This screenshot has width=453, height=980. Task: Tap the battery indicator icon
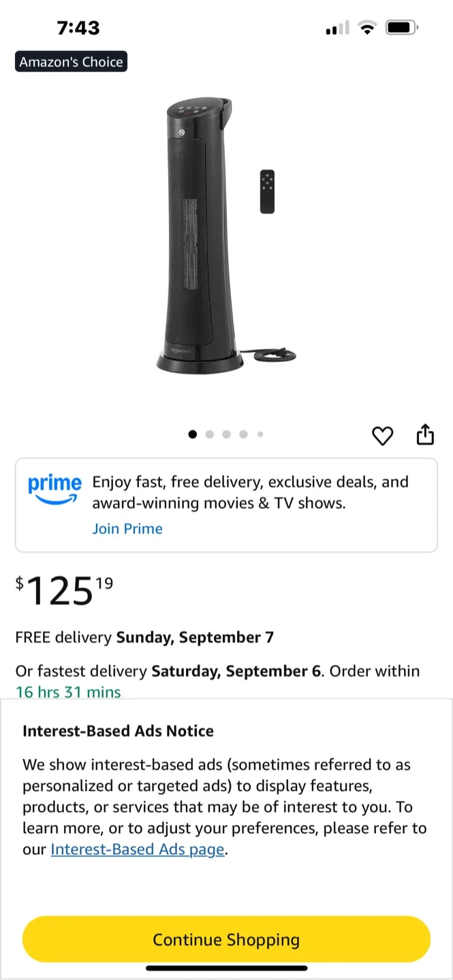coord(402,28)
